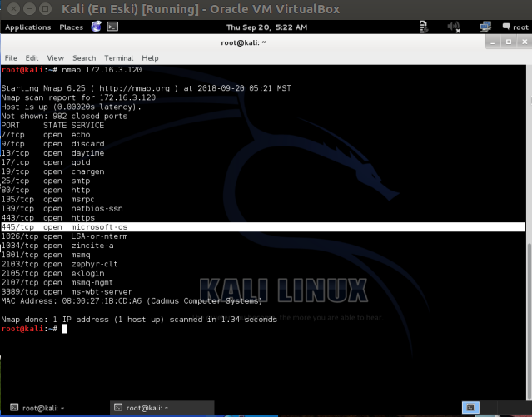This screenshot has width=532, height=417.
Task: Click the 3389/tcp ms-wbt-server line
Action: click(x=67, y=292)
